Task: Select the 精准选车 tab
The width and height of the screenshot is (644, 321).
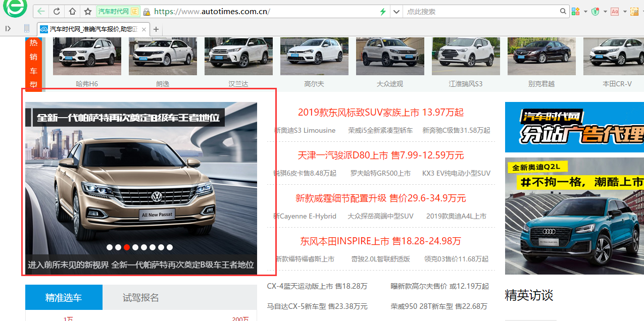Action: (x=64, y=297)
